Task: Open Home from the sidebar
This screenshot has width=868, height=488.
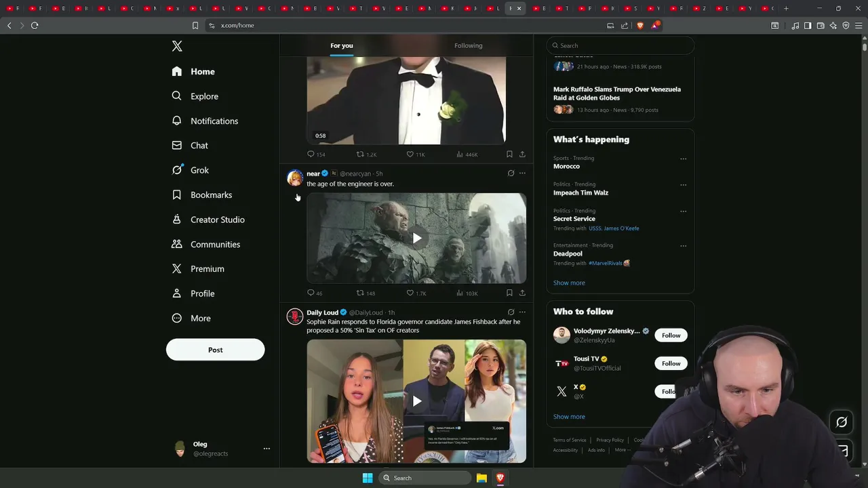Action: pyautogui.click(x=193, y=71)
